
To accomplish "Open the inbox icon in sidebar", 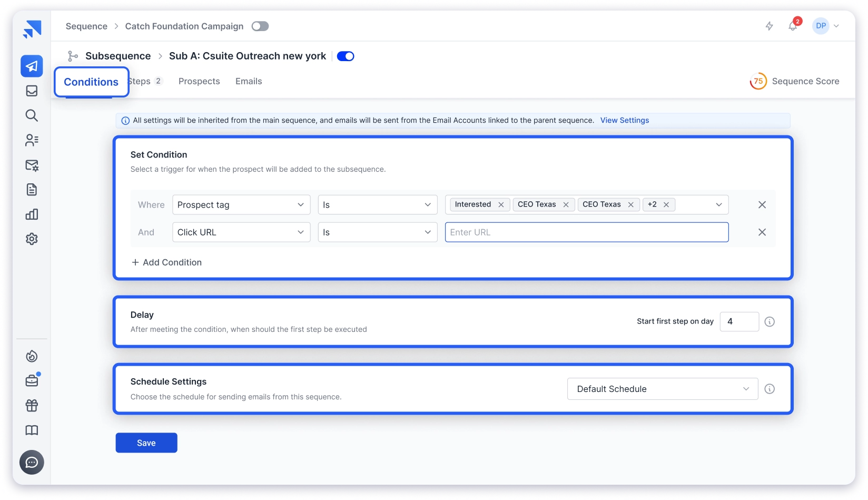I will [x=32, y=91].
